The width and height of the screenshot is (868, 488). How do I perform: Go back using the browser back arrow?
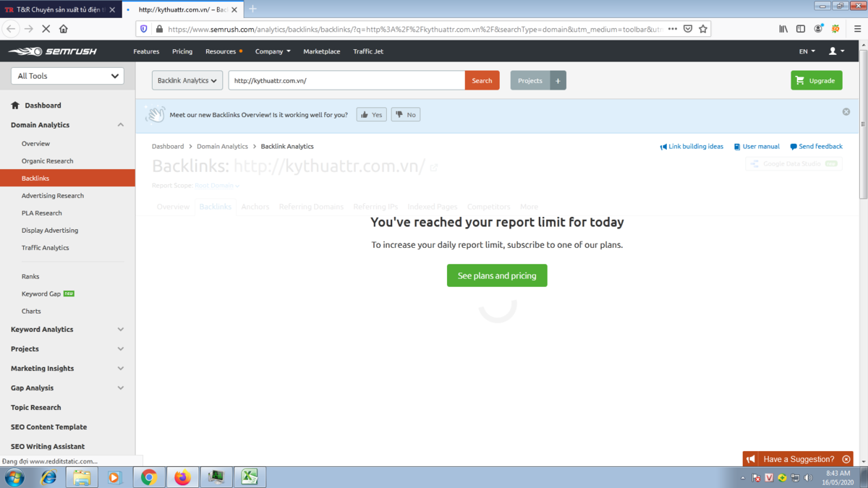pos(11,29)
